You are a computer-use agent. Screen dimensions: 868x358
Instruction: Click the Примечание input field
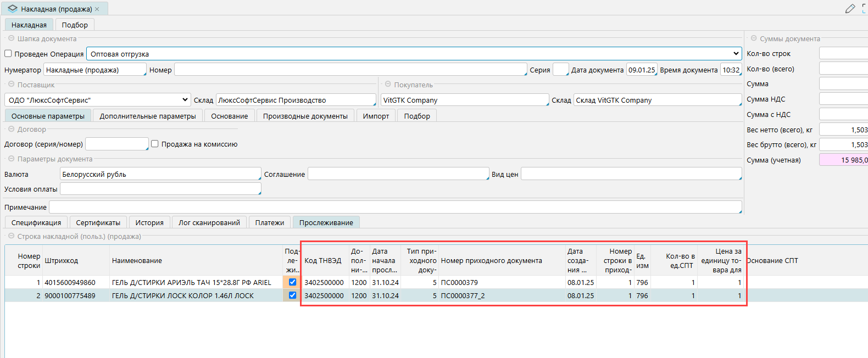tap(395, 207)
